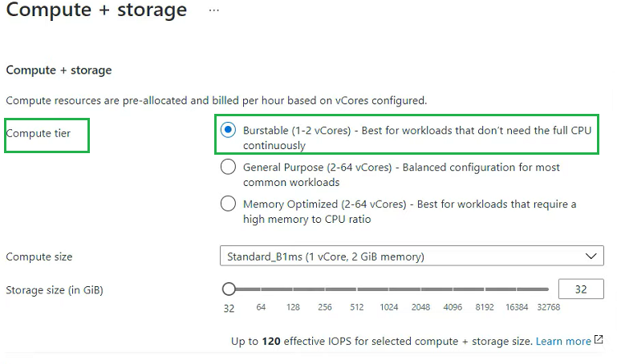
Task: Click the 1024 mark under the storage slider
Action: 389,307
